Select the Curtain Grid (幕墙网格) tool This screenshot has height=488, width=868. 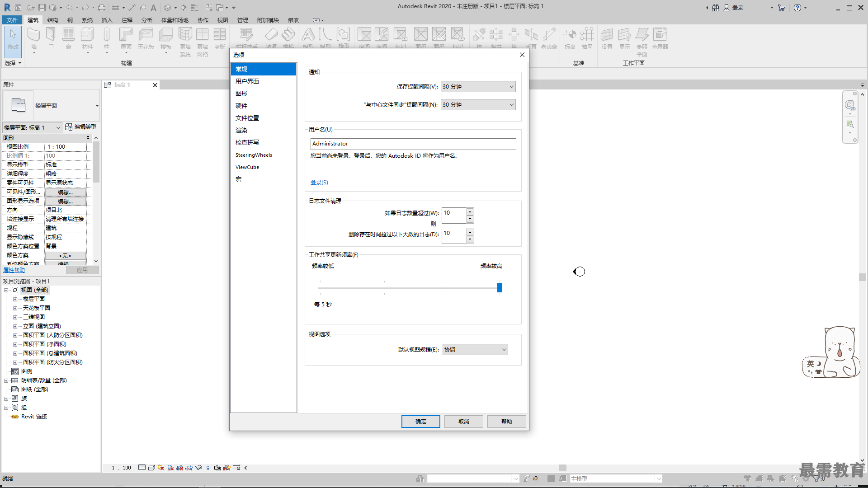point(203,42)
